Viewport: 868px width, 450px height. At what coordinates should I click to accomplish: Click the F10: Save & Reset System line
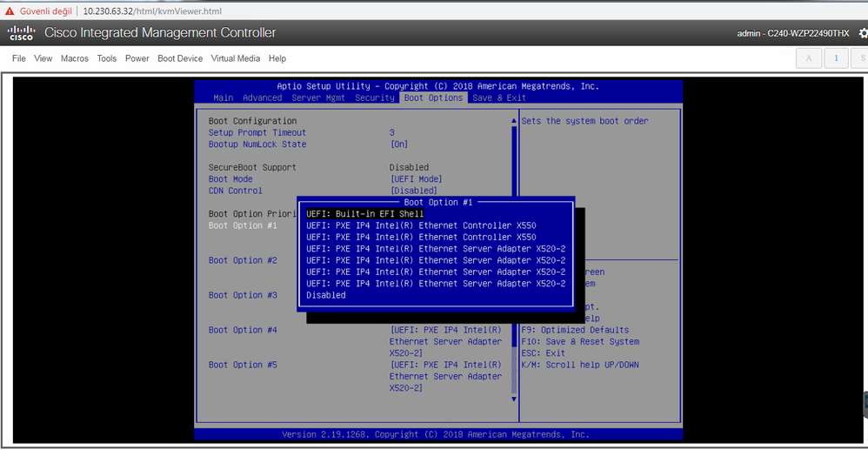pyautogui.click(x=580, y=341)
